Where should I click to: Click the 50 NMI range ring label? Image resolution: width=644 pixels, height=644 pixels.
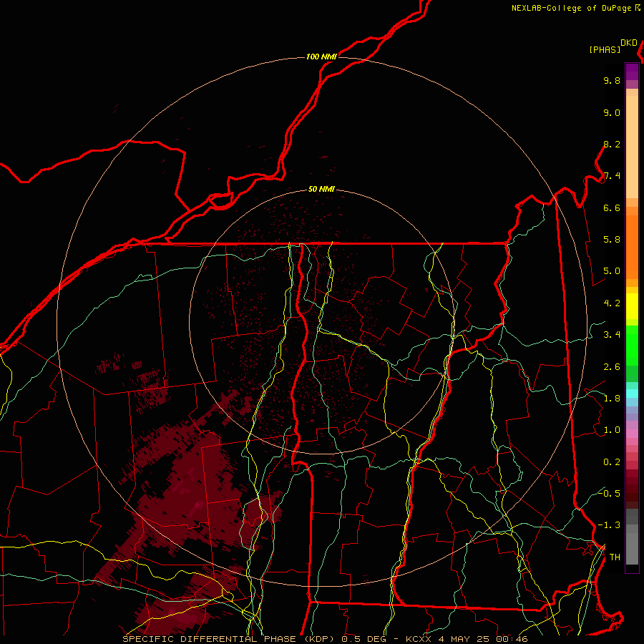[x=321, y=190]
